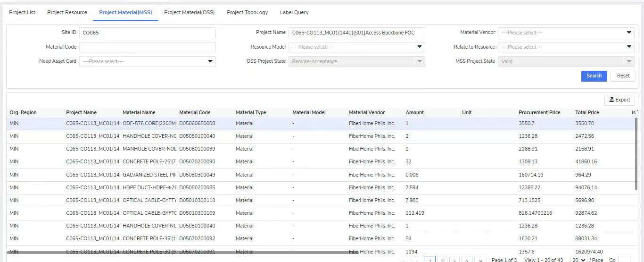
Task: Click the Material Vendor column header
Action: [x=367, y=113]
